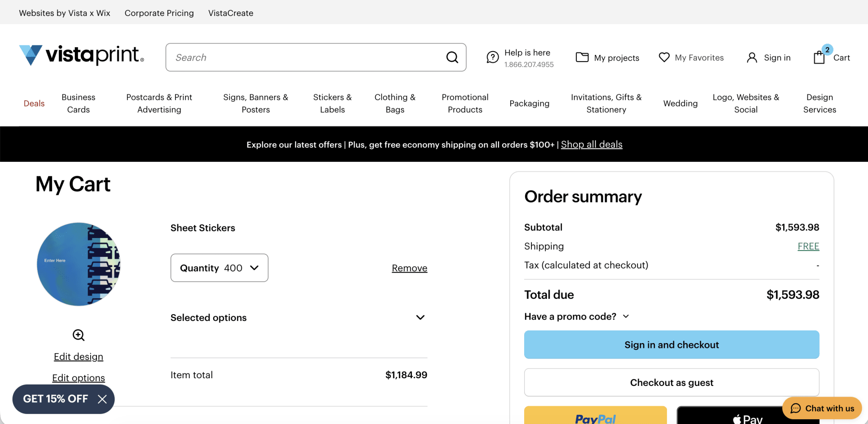Open the Deals menu
Screen dimensions: 868x424
coord(34,103)
